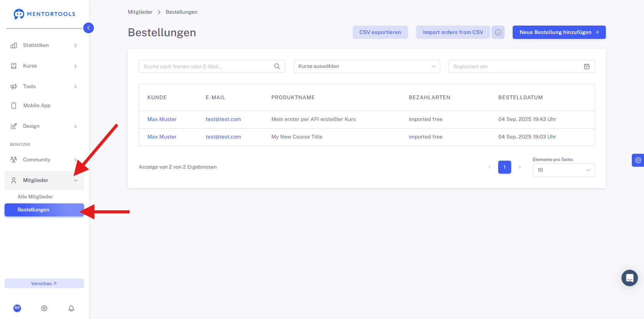Open notifications bell icon
The height and width of the screenshot is (319, 644).
[71, 308]
